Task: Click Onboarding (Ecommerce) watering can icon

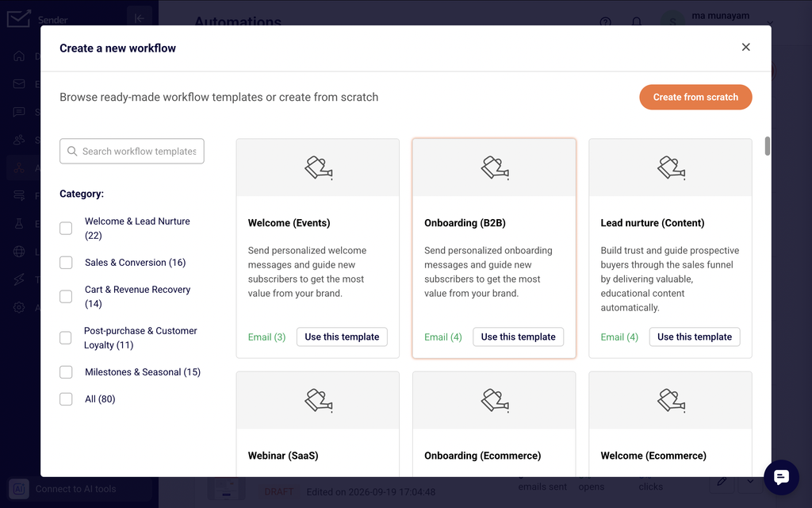Action: pyautogui.click(x=495, y=400)
